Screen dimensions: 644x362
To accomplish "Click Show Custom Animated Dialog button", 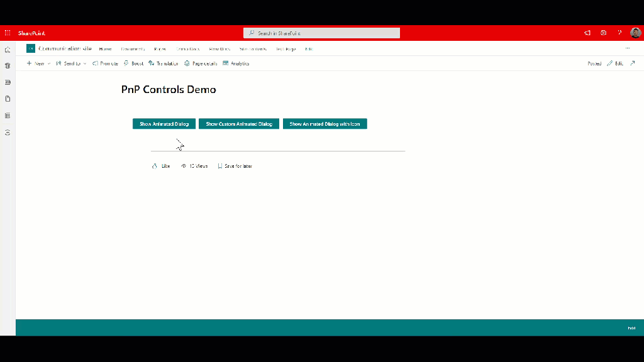I will [239, 124].
